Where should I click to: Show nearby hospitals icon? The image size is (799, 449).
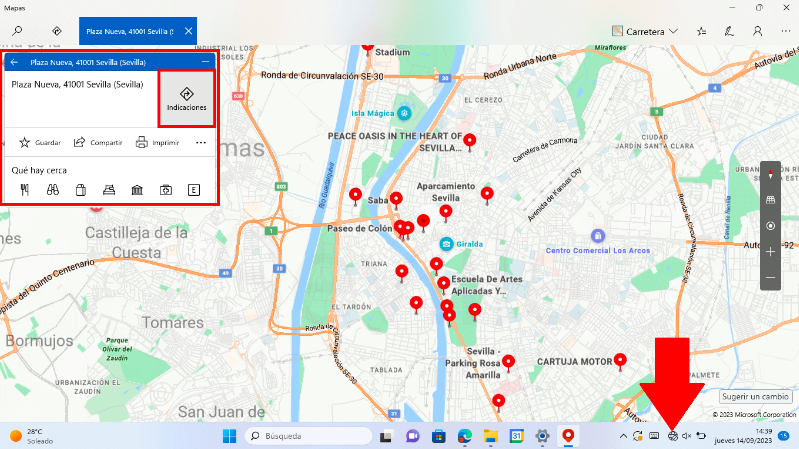coord(166,190)
